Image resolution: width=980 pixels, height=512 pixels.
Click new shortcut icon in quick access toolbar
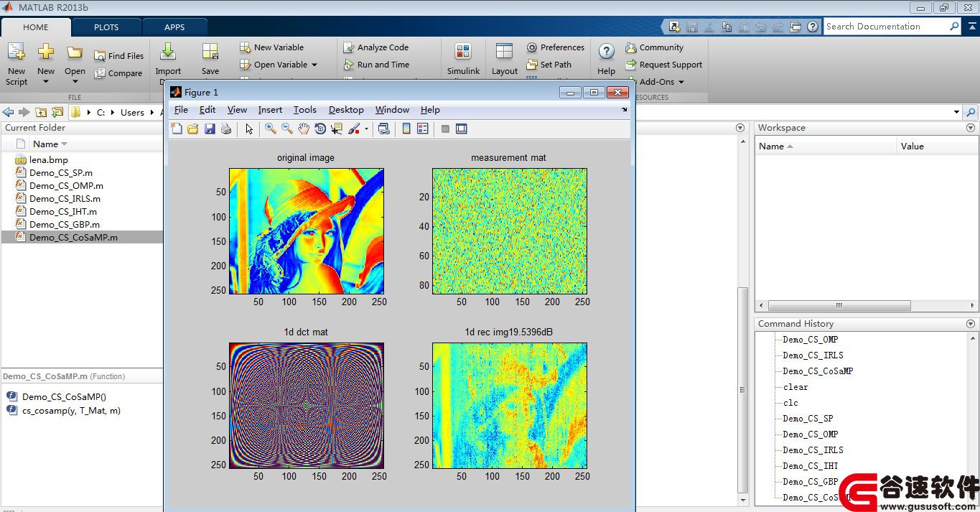tap(674, 27)
